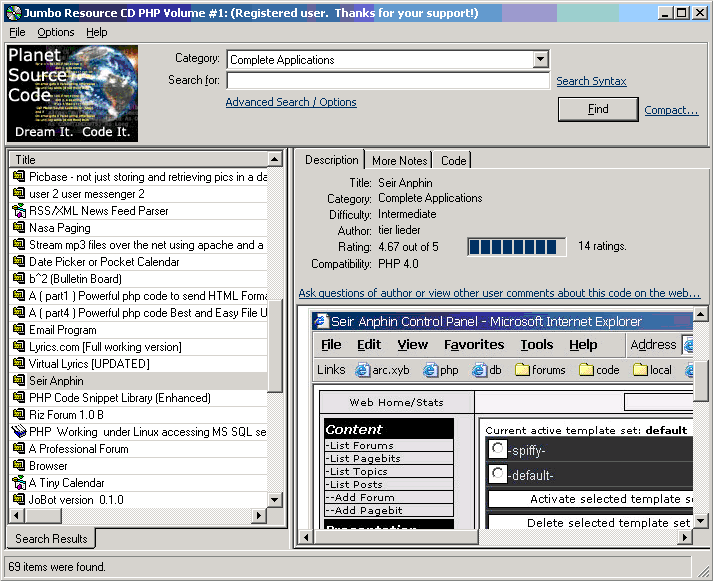Click --Add Forum in Content panel

389,497
